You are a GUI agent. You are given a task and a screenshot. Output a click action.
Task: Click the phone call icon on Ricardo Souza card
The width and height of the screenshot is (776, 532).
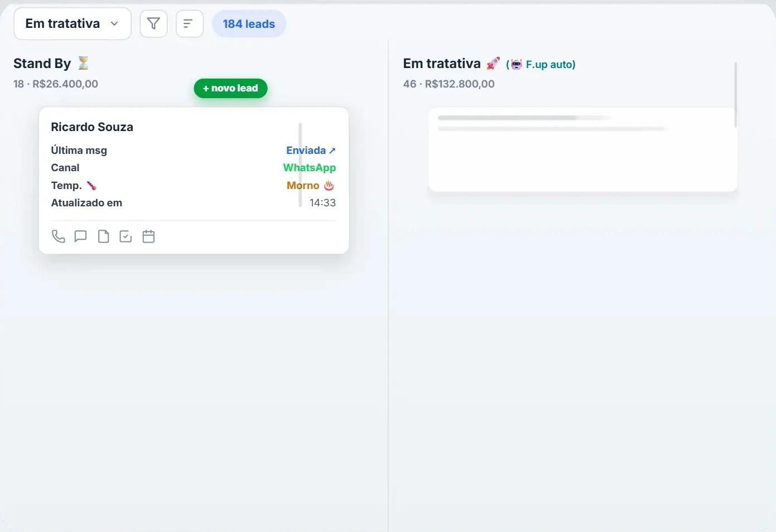click(58, 236)
